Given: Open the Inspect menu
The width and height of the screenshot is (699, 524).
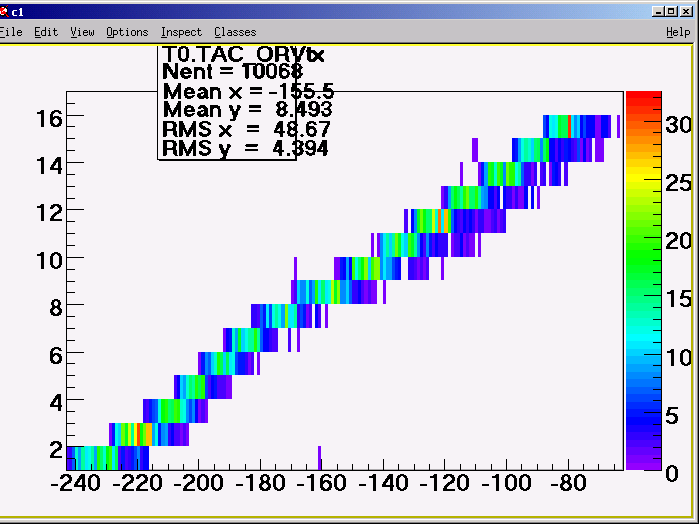Looking at the screenshot, I should click(x=181, y=32).
